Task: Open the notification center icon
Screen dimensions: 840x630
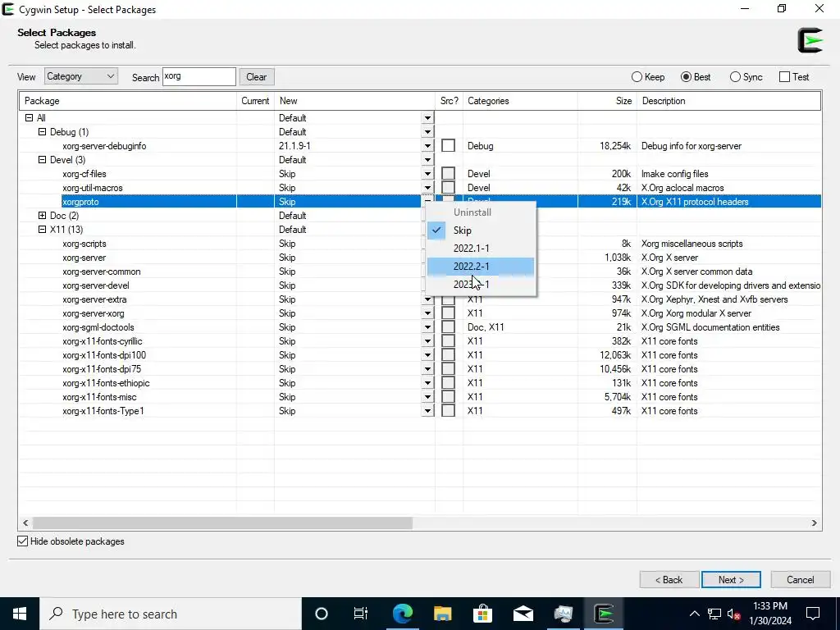Action: [x=813, y=614]
